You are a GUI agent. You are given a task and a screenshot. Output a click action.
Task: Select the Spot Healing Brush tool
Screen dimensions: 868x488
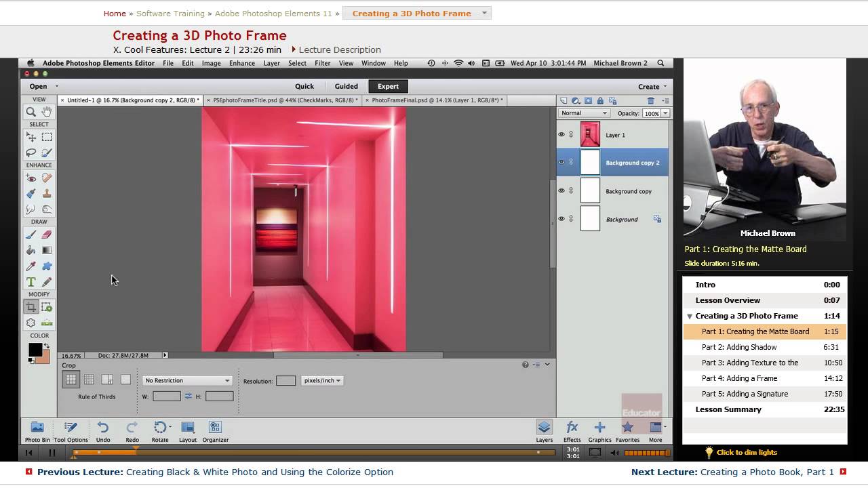tap(47, 178)
